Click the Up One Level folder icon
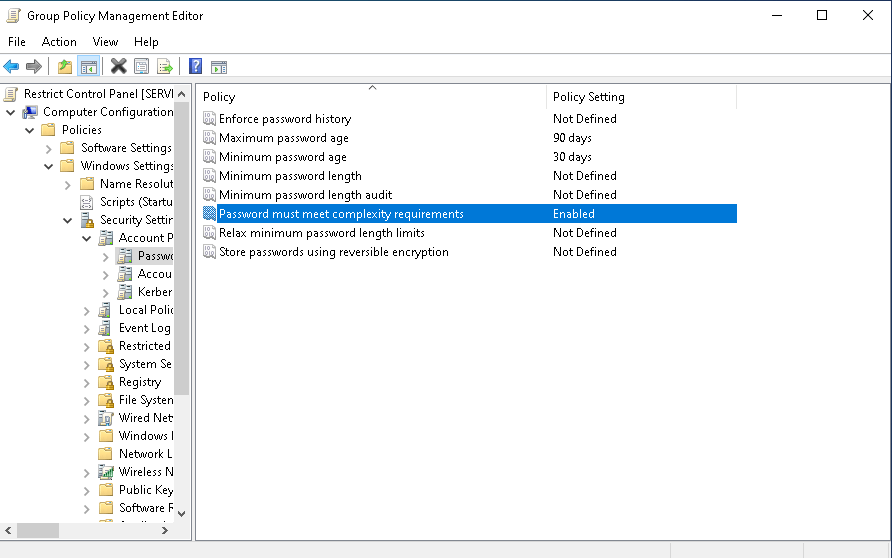 pos(65,67)
